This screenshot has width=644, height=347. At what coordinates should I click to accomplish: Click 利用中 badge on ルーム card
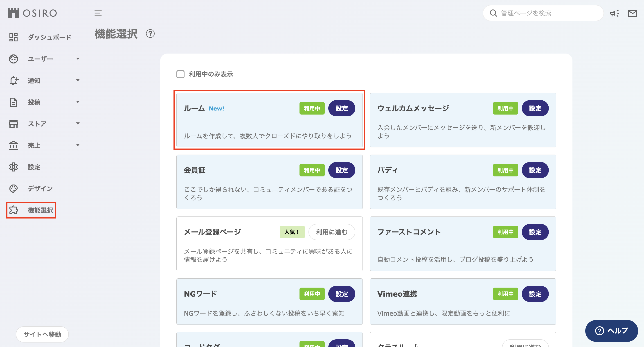point(312,108)
